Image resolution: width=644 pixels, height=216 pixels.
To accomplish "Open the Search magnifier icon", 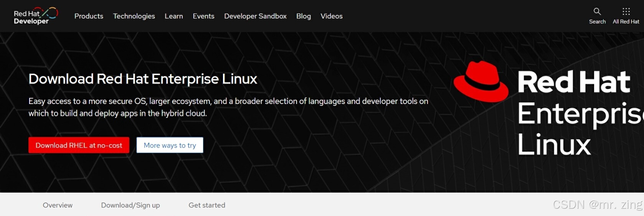I will [x=597, y=12].
